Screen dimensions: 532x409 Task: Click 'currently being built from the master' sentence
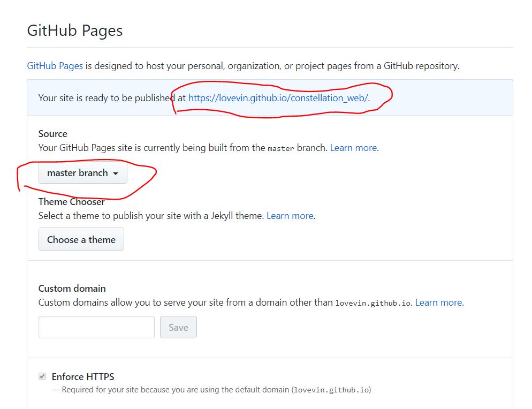tap(183, 148)
